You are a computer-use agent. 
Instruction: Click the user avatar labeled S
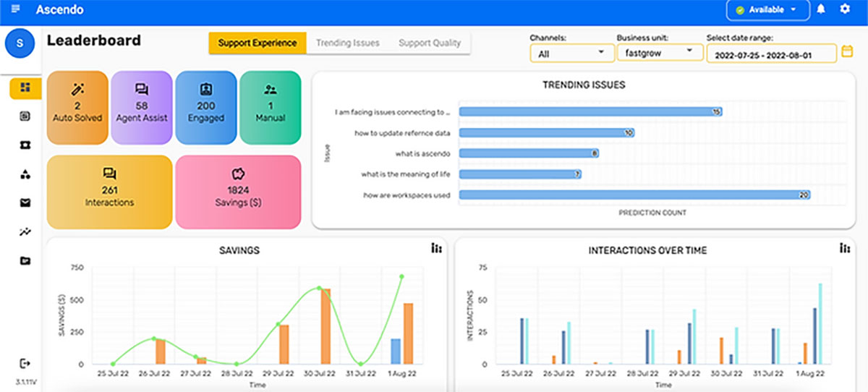(20, 43)
